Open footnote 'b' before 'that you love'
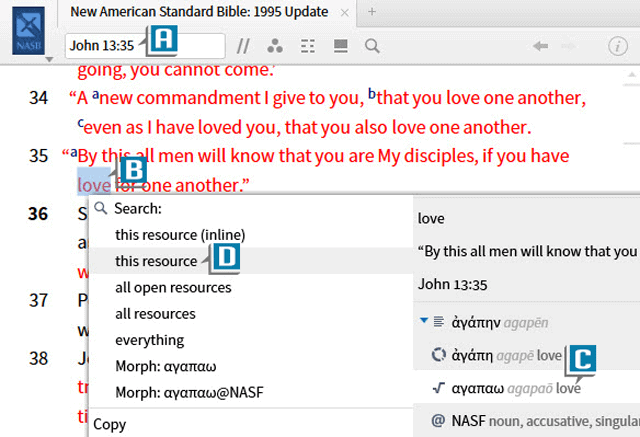 (x=371, y=93)
